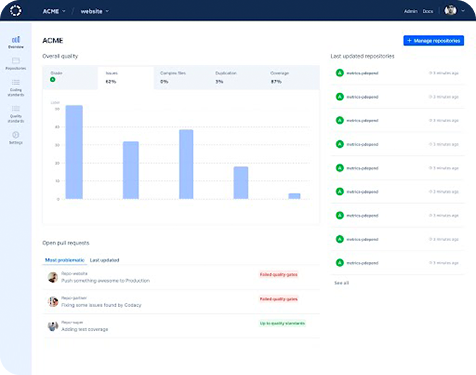Image resolution: width=476 pixels, height=375 pixels.
Task: Click the Codacy logo in header
Action: click(16, 11)
